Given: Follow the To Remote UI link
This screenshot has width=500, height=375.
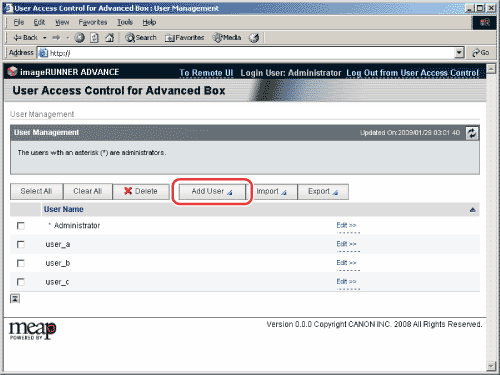Looking at the screenshot, I should (x=206, y=73).
